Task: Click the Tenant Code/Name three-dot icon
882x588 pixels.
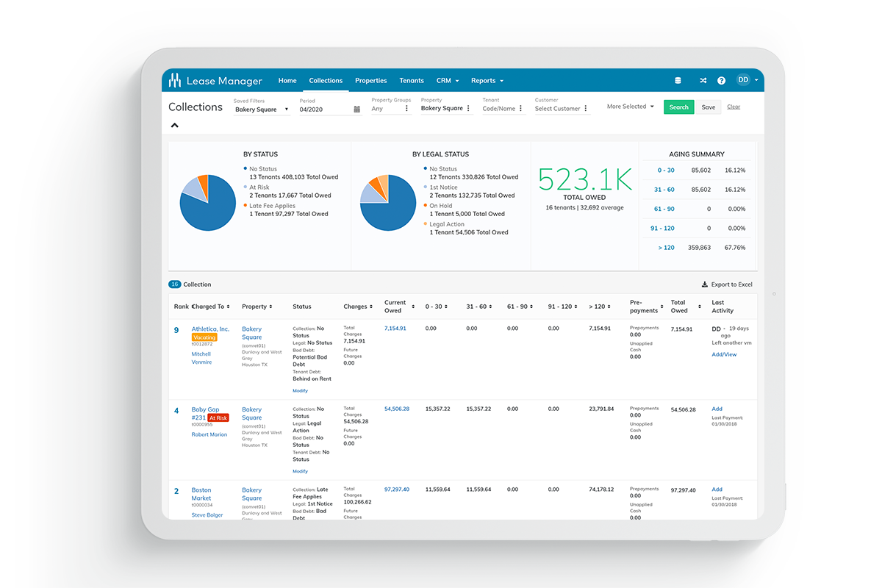Action: tap(521, 109)
